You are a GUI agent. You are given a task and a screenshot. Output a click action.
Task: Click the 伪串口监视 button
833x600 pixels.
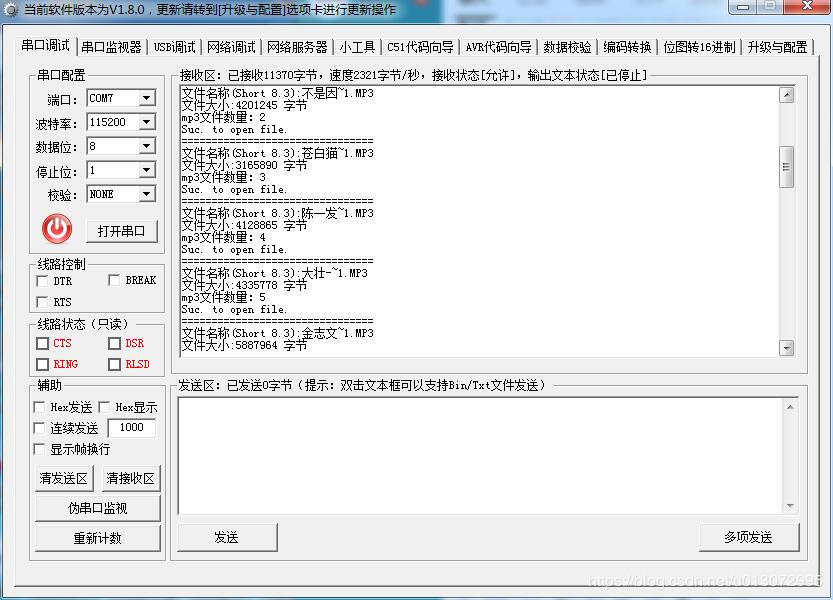[98, 508]
